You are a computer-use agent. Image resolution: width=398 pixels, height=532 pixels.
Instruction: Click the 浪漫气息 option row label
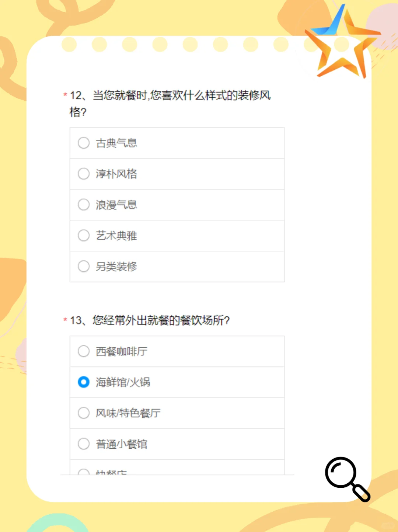pos(116,205)
